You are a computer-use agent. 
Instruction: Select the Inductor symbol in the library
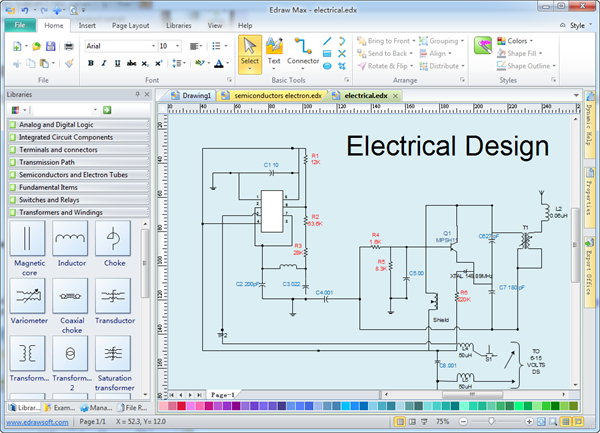tap(70, 238)
